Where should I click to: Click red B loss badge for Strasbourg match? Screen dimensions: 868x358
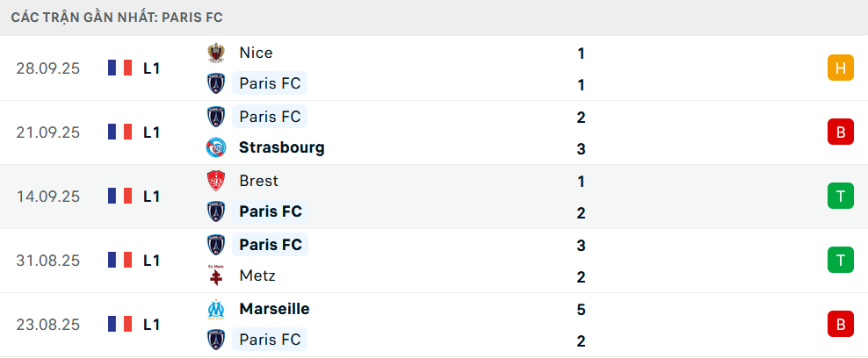point(841,132)
